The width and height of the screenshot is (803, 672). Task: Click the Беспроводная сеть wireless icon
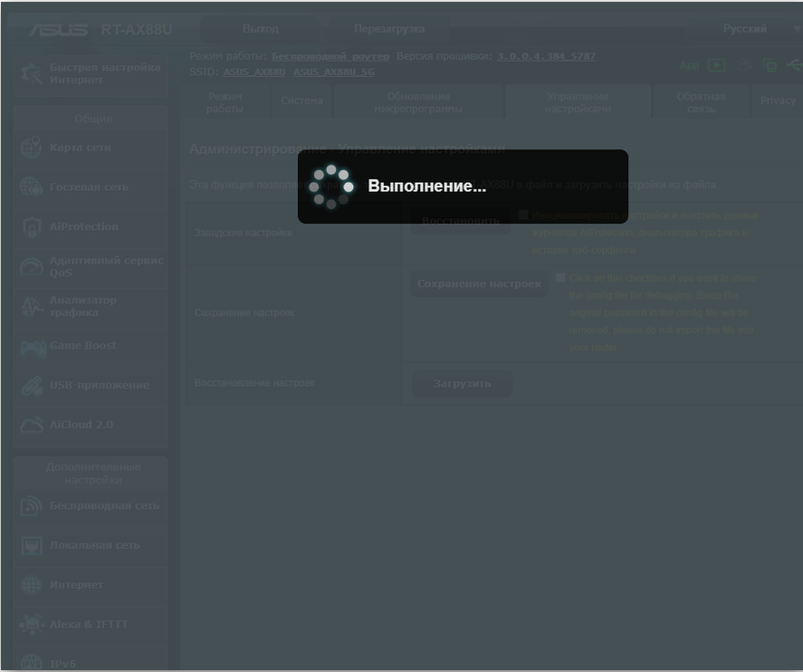tap(32, 505)
